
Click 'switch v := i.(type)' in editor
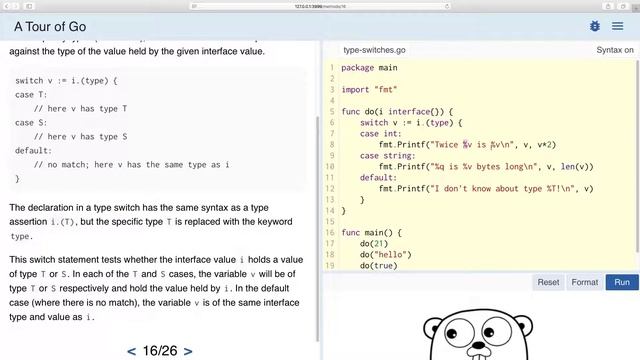[x=411, y=122]
